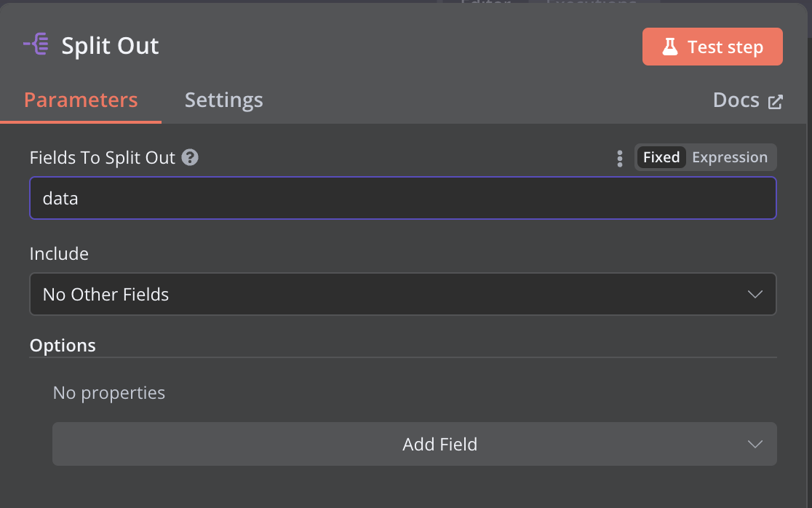Click the chevron arrow on Add Field
Viewport: 812px width, 508px height.
(755, 444)
